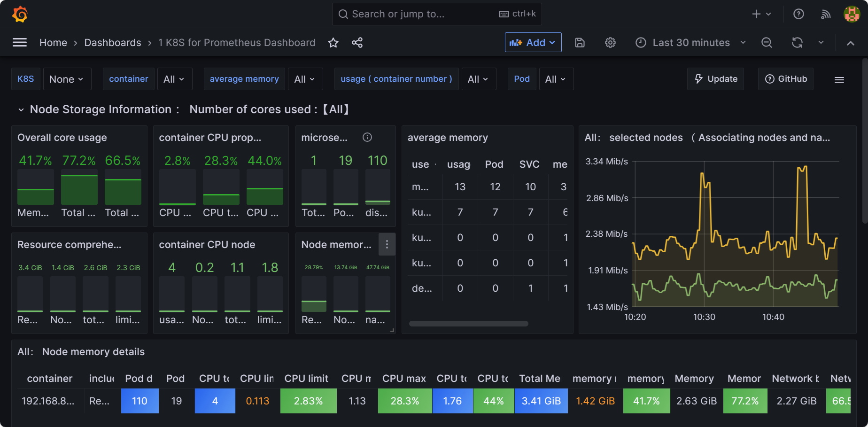Viewport: 868px width, 427px height.
Task: Sort by CPU max column header
Action: (x=404, y=379)
